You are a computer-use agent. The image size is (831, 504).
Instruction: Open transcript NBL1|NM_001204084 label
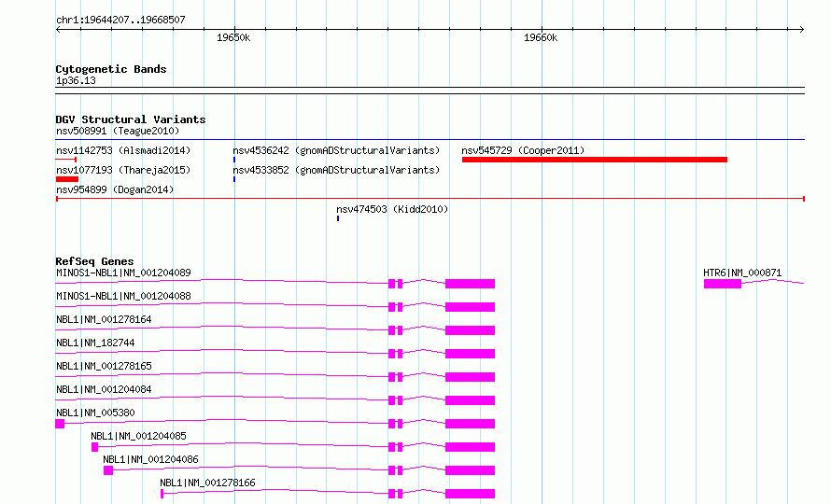[104, 389]
